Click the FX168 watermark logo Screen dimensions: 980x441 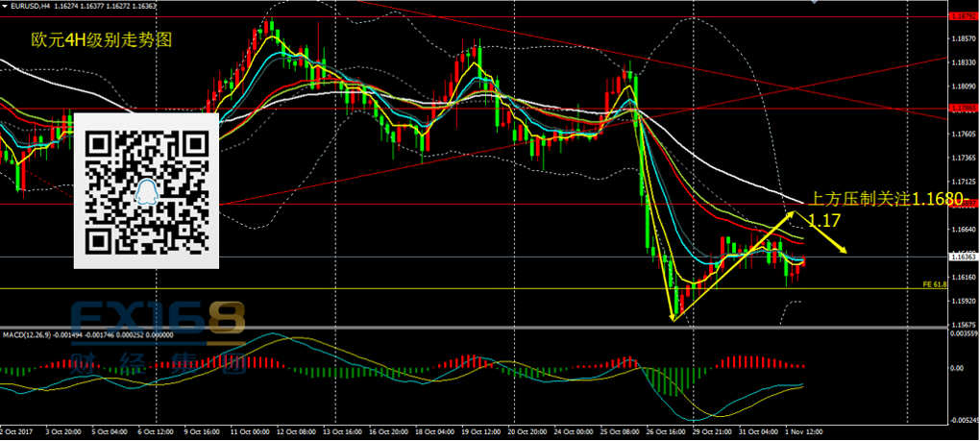tap(158, 320)
